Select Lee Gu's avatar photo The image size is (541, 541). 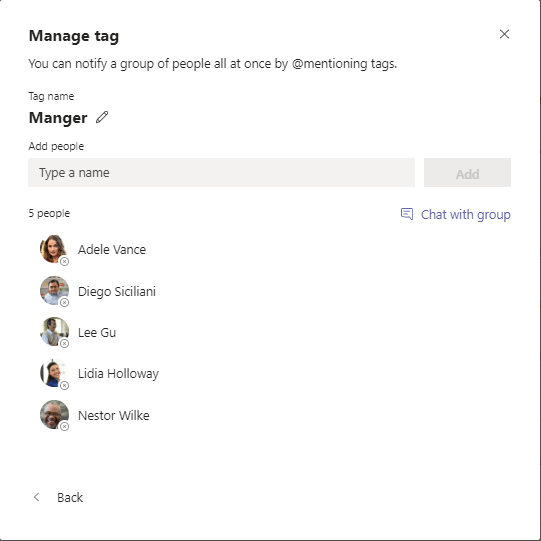pyautogui.click(x=54, y=332)
